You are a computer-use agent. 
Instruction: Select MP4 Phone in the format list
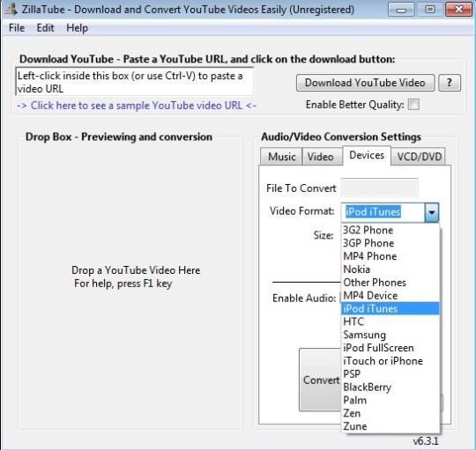point(390,256)
